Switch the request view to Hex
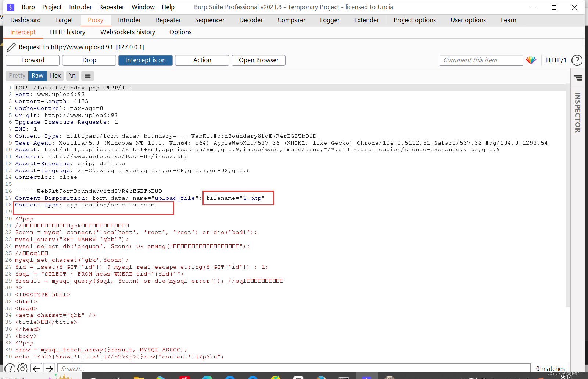The height and width of the screenshot is (379, 588). (55, 75)
